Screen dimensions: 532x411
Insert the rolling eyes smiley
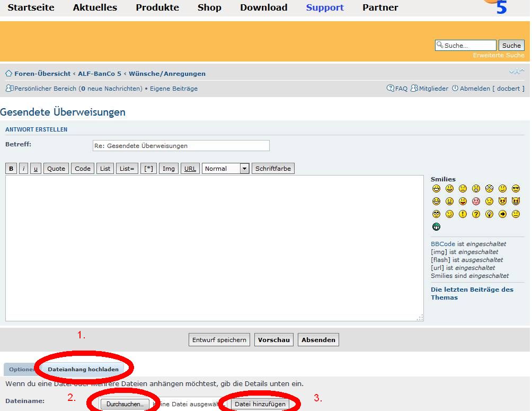click(436, 214)
